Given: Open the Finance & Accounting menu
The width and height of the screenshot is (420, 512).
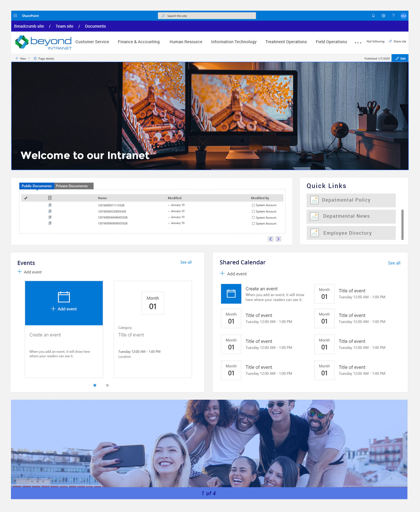Looking at the screenshot, I should [x=139, y=42].
